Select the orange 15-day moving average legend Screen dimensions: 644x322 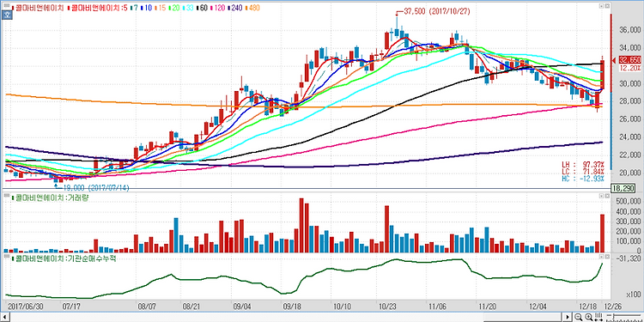[161, 8]
